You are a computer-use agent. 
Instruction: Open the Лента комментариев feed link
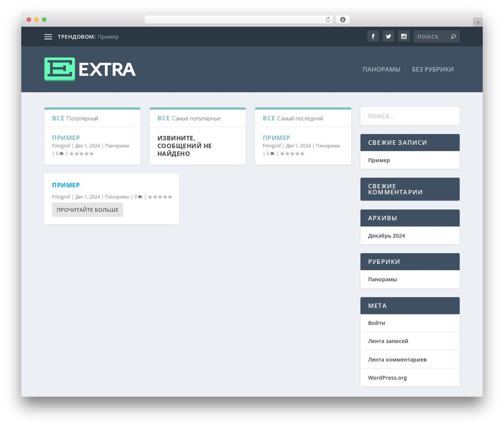pyautogui.click(x=397, y=360)
